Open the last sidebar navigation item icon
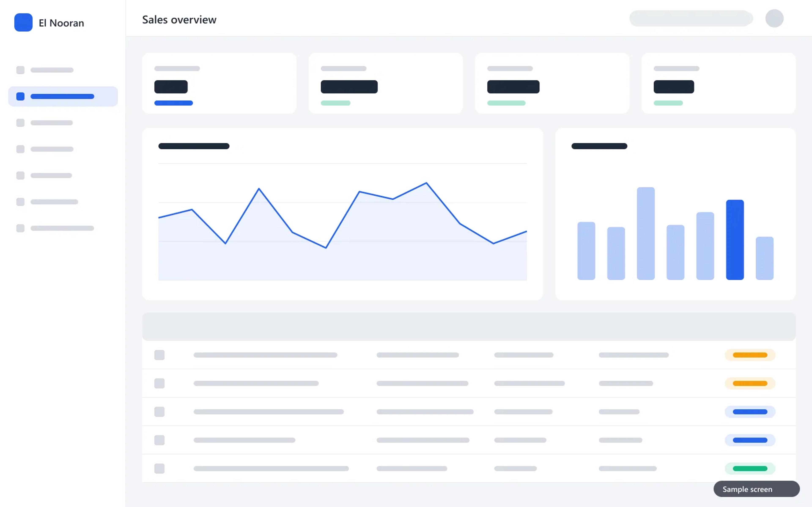 pyautogui.click(x=21, y=228)
